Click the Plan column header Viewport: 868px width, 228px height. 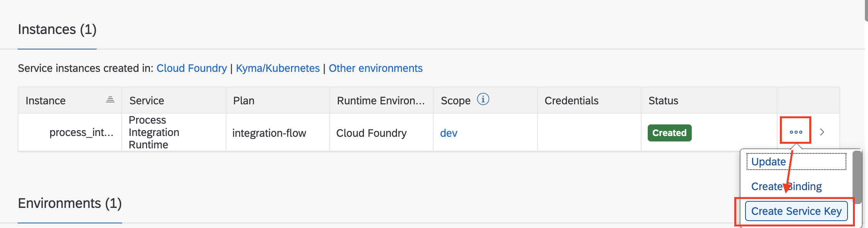click(243, 100)
